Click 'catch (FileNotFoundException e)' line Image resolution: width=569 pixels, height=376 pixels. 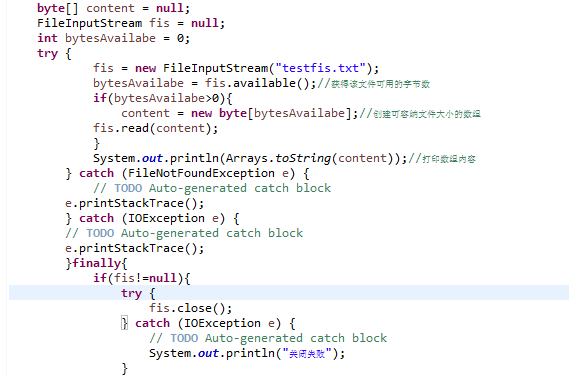pos(187,173)
